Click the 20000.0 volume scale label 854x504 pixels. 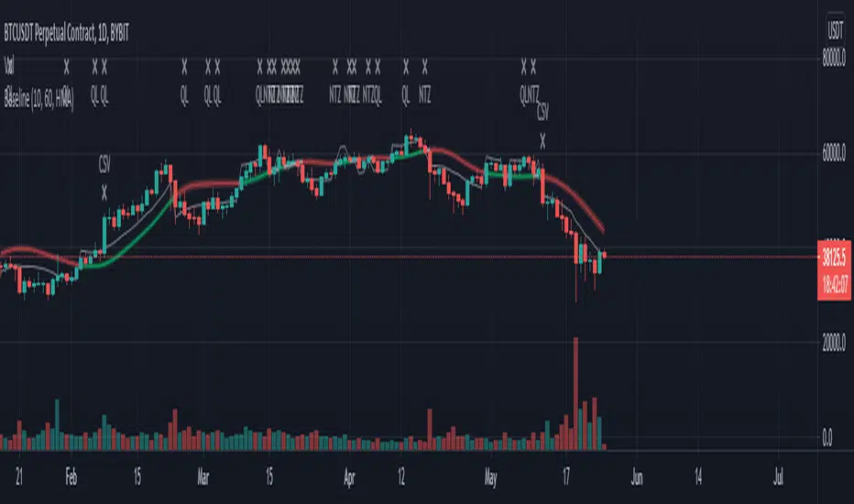[834, 344]
